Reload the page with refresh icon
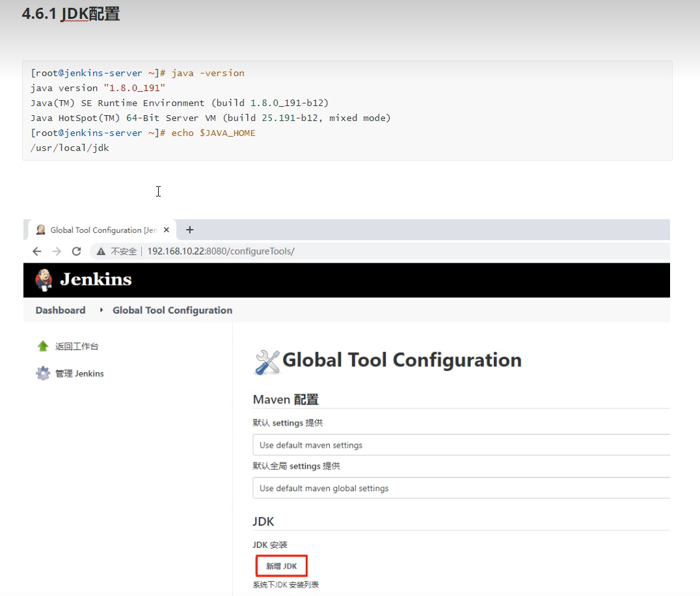This screenshot has width=700, height=596. tap(76, 251)
